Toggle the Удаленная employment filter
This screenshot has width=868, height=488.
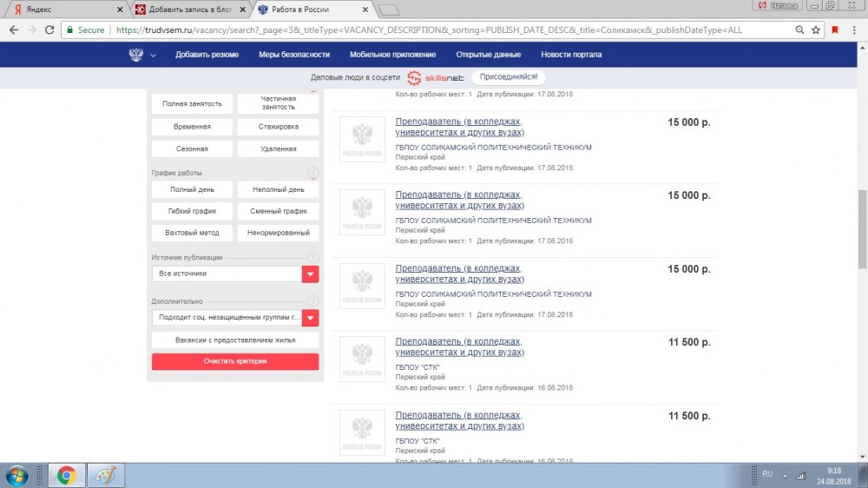coord(278,148)
